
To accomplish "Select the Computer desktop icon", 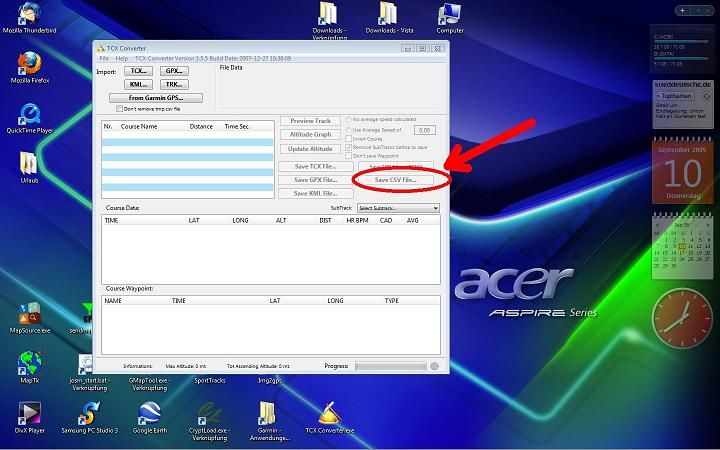I will pyautogui.click(x=450, y=14).
